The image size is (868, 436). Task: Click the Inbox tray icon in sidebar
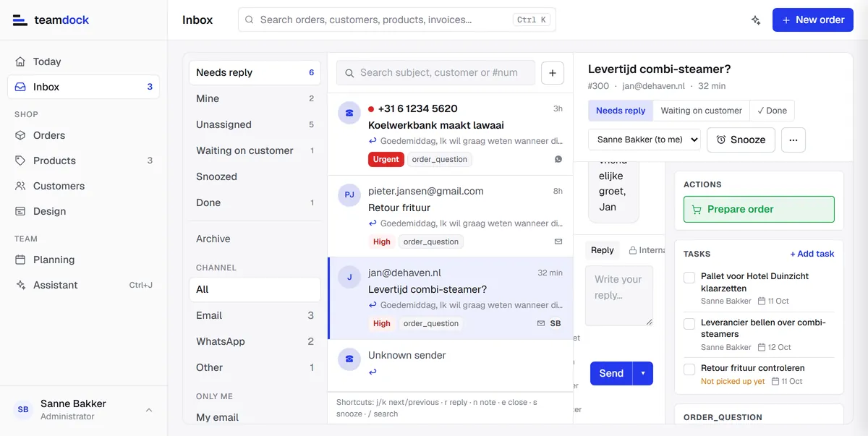(20, 87)
